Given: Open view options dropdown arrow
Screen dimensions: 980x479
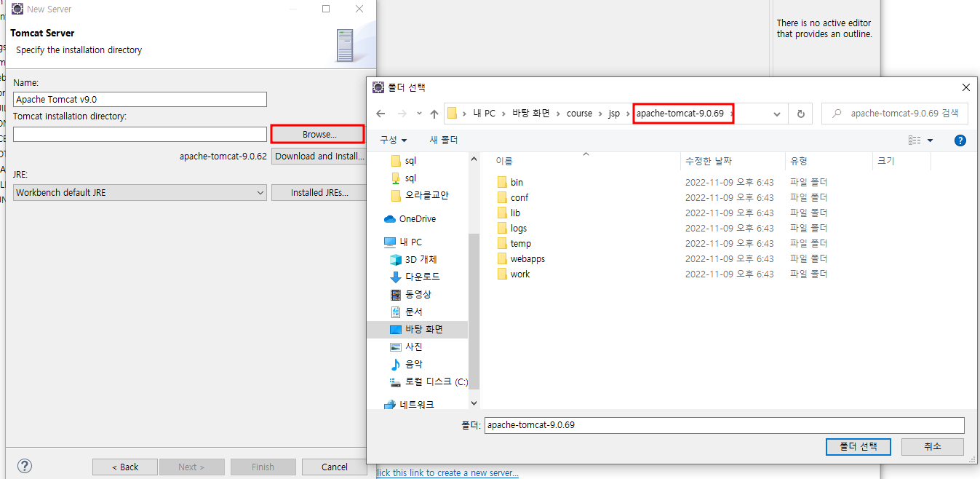Looking at the screenshot, I should [x=930, y=140].
